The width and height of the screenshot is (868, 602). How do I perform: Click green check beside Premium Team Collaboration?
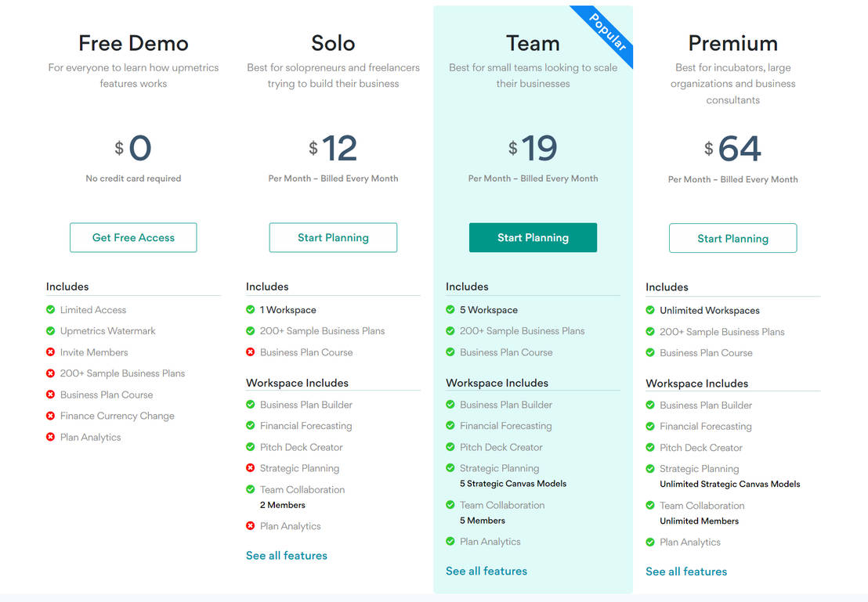pyautogui.click(x=650, y=505)
